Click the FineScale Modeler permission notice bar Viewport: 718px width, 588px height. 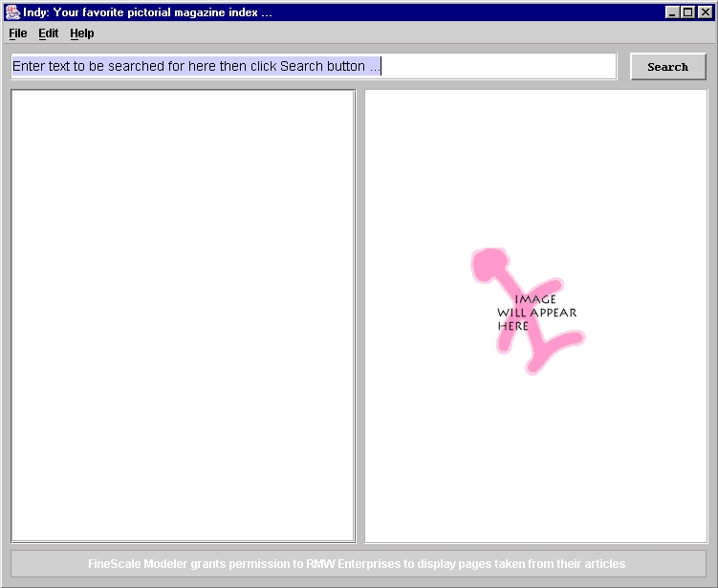tap(358, 563)
